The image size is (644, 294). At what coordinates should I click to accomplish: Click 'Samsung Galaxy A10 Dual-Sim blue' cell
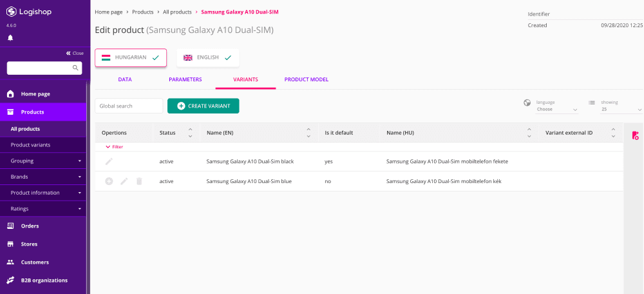(x=249, y=181)
